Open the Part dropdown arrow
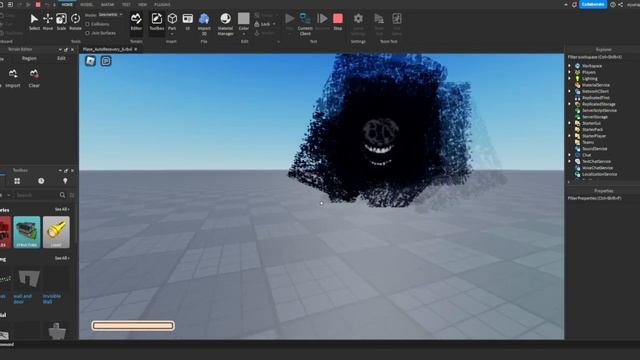The width and height of the screenshot is (640, 360). click(172, 34)
